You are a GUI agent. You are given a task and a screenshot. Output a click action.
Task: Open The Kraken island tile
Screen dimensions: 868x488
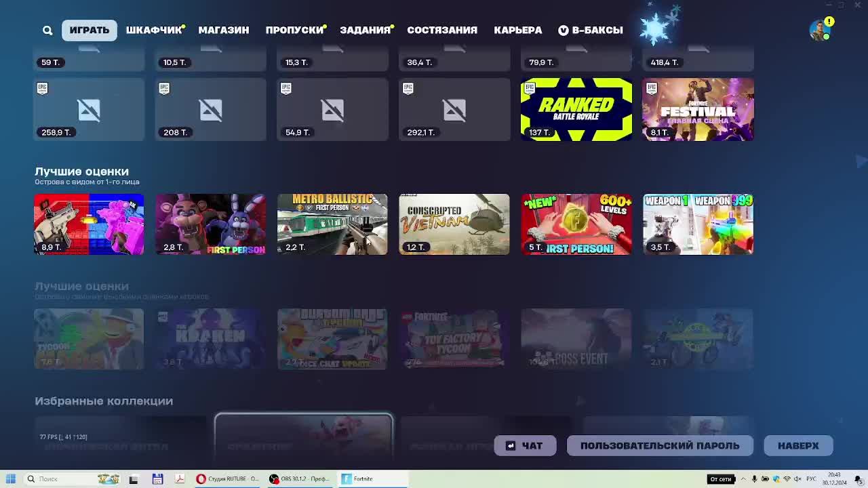(210, 339)
